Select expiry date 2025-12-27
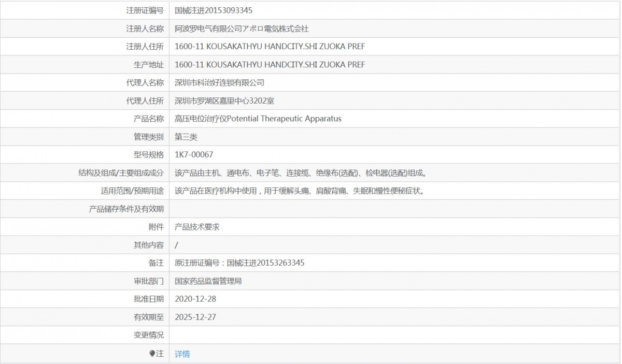The image size is (622, 364). point(195,317)
